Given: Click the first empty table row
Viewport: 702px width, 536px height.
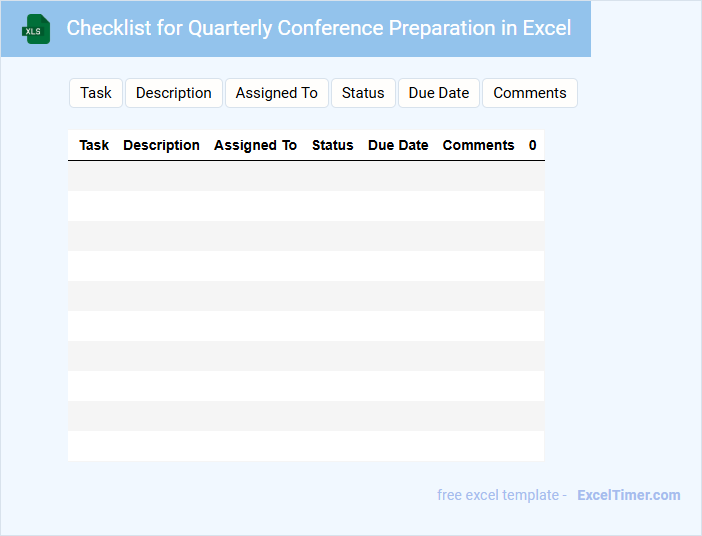Looking at the screenshot, I should pyautogui.click(x=306, y=176).
